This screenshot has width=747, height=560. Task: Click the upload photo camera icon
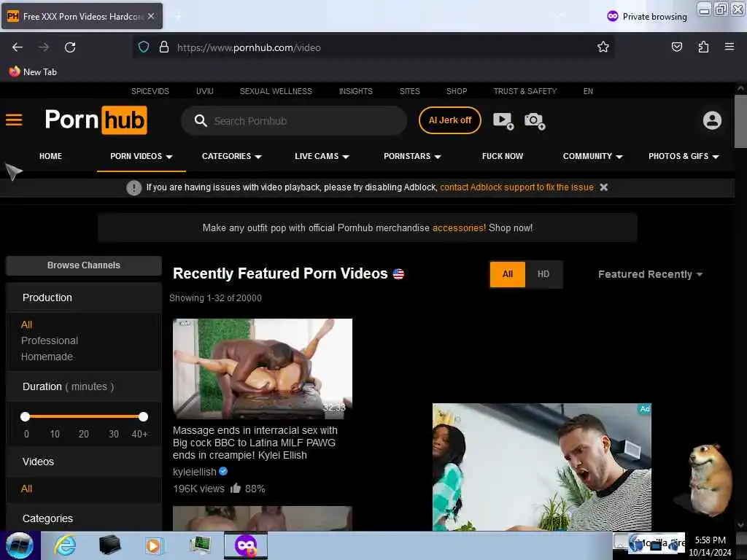[x=535, y=121]
